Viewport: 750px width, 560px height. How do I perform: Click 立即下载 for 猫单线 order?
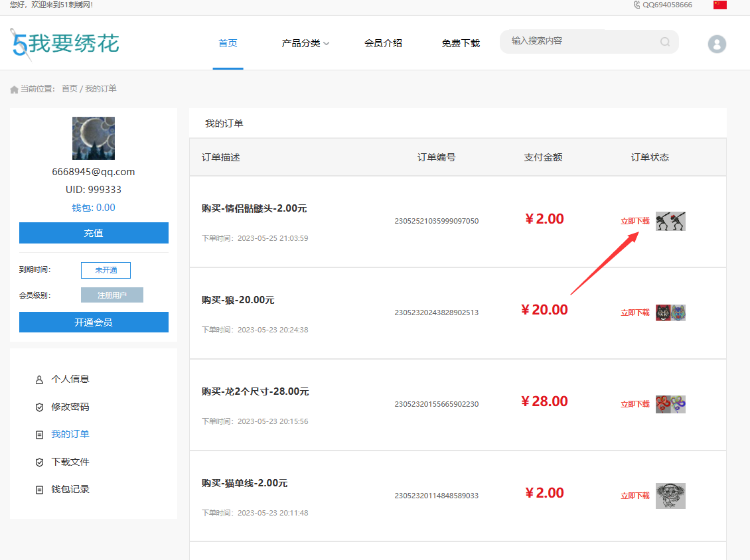635,496
